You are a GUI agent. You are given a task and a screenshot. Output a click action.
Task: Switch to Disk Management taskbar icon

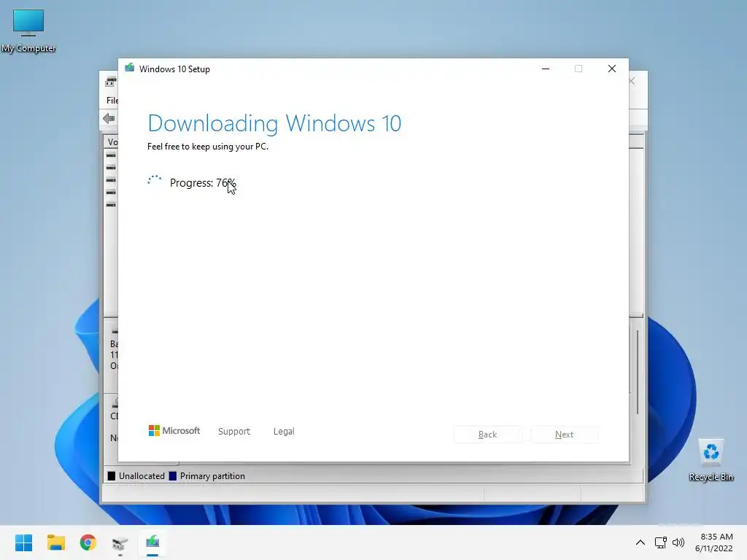(x=120, y=543)
